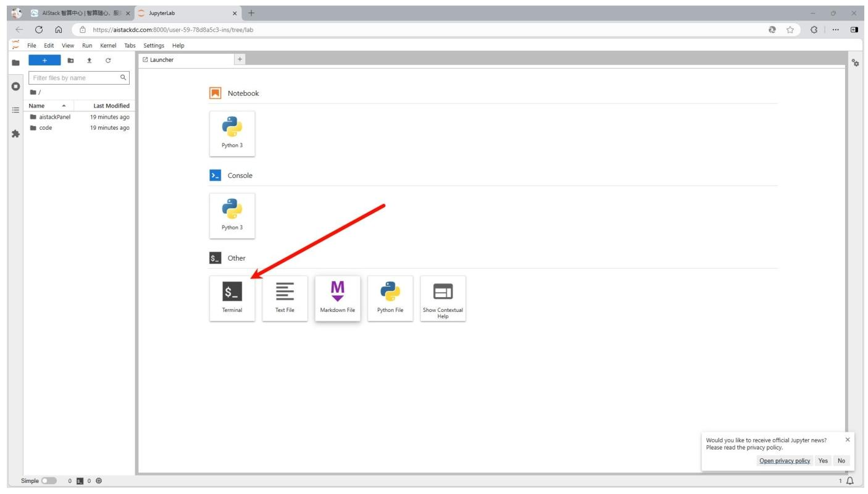Viewport: 868px width, 494px height.
Task: Open the Kernel menu
Action: tap(108, 46)
